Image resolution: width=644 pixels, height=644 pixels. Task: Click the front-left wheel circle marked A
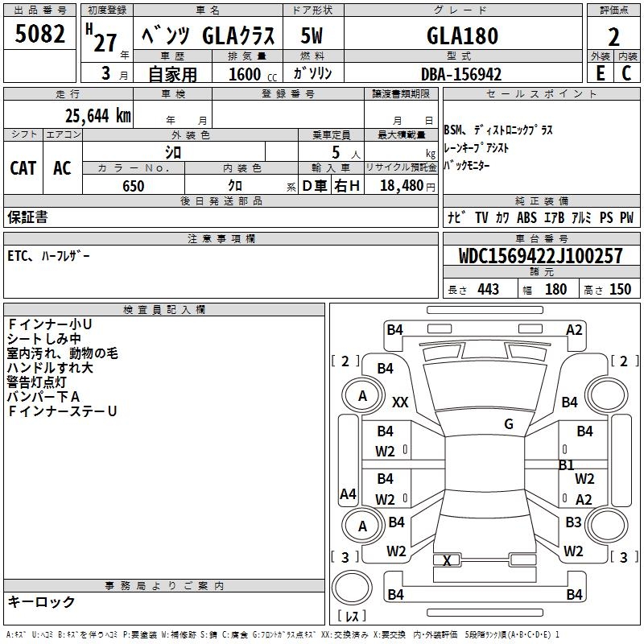(x=362, y=395)
